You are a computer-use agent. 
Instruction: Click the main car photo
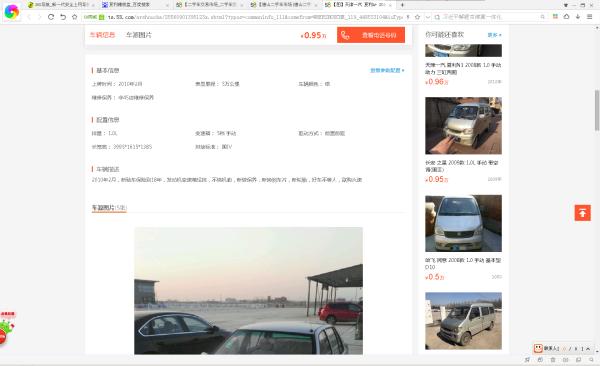[248, 291]
